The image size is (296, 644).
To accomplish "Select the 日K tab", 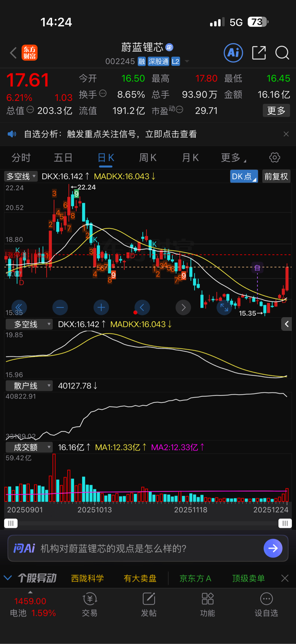I will point(106,157).
